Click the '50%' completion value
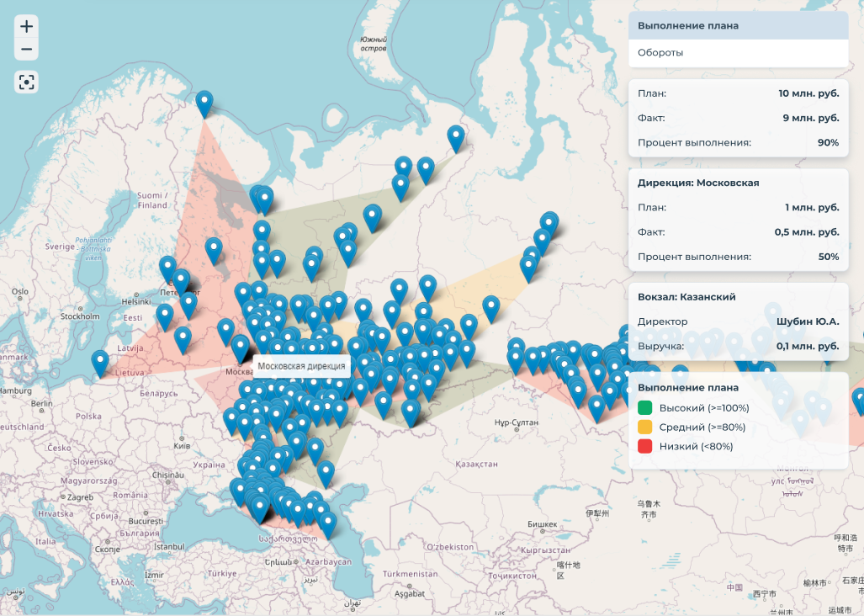The image size is (864, 616). click(x=828, y=257)
